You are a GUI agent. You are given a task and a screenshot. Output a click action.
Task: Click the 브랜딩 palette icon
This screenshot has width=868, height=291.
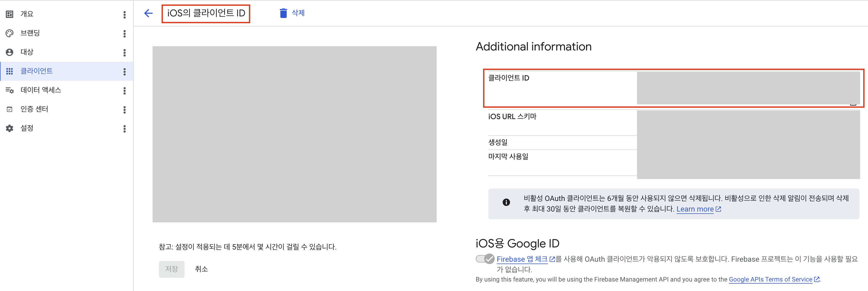(10, 33)
